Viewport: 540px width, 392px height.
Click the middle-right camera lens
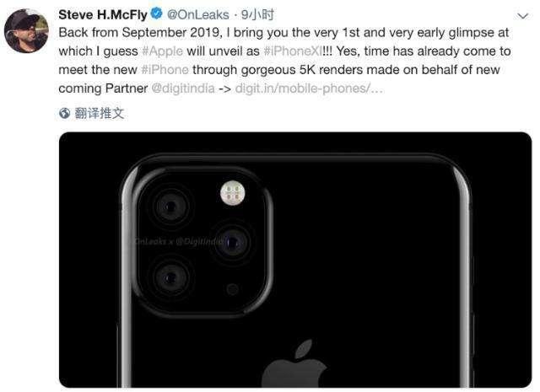232,243
